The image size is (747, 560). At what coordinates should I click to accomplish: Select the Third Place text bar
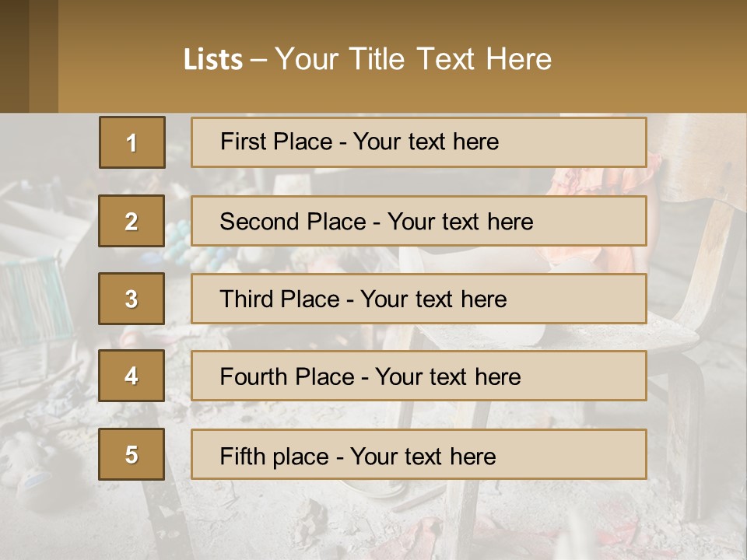pos(419,299)
